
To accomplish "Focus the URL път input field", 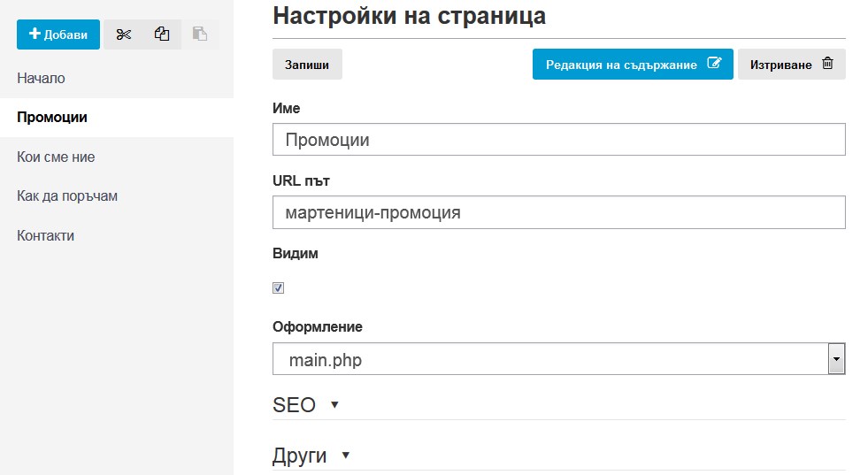I will pyautogui.click(x=559, y=212).
